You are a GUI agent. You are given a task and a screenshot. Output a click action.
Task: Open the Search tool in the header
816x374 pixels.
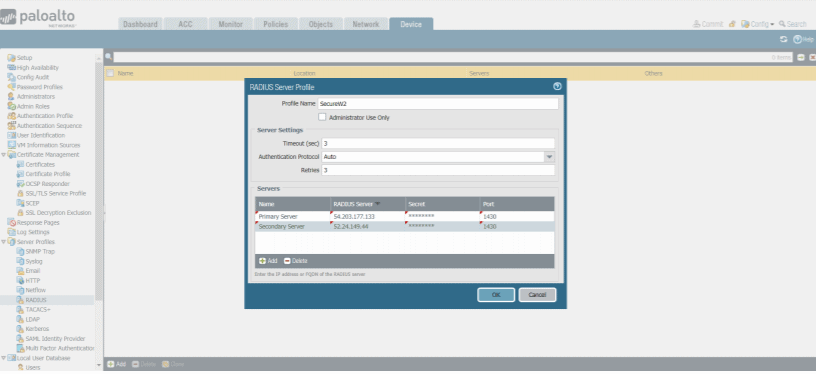(x=793, y=24)
